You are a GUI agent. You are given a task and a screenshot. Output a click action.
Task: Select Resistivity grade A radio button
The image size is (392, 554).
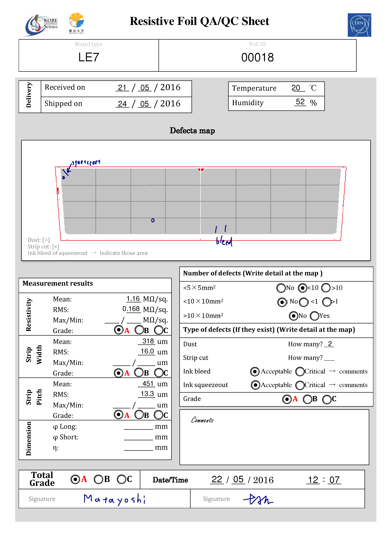point(119,330)
